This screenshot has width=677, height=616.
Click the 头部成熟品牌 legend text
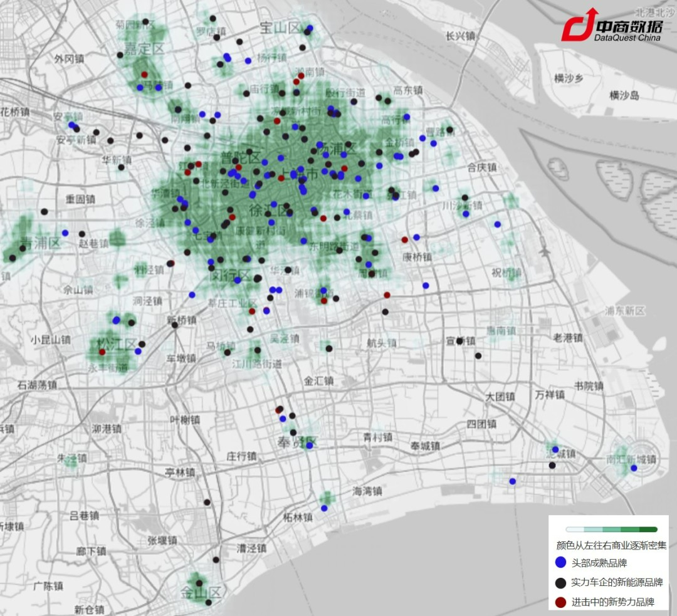599,563
